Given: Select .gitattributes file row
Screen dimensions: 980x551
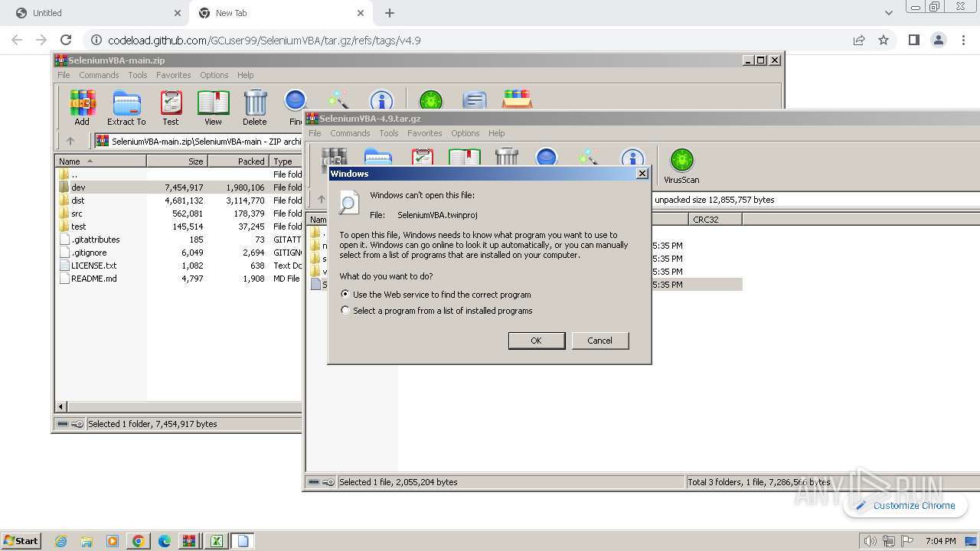Looking at the screenshot, I should [x=179, y=240].
